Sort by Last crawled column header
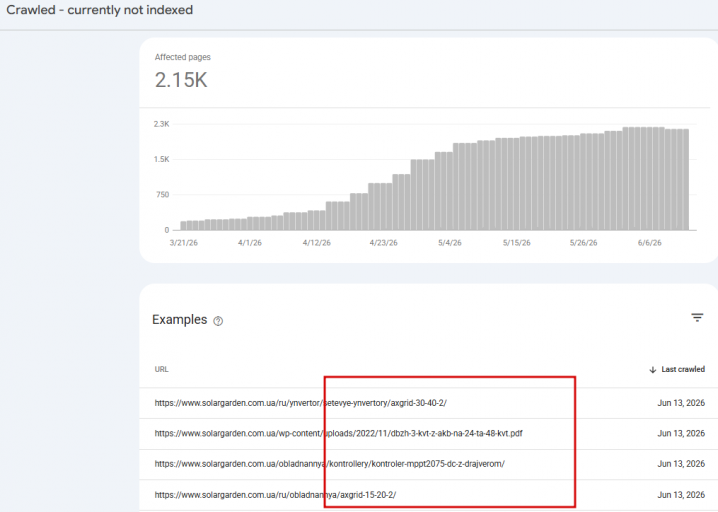This screenshot has height=512, width=718. coord(683,369)
